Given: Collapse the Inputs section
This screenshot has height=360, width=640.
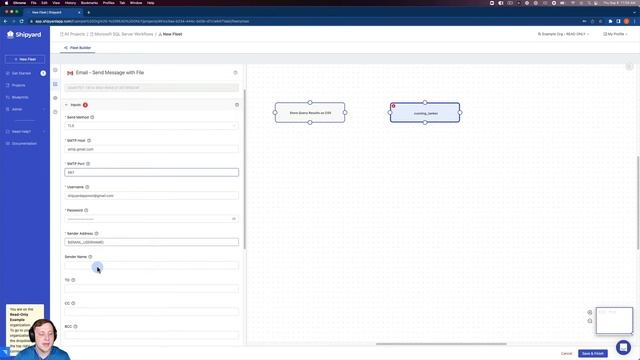Looking at the screenshot, I should tap(67, 105).
